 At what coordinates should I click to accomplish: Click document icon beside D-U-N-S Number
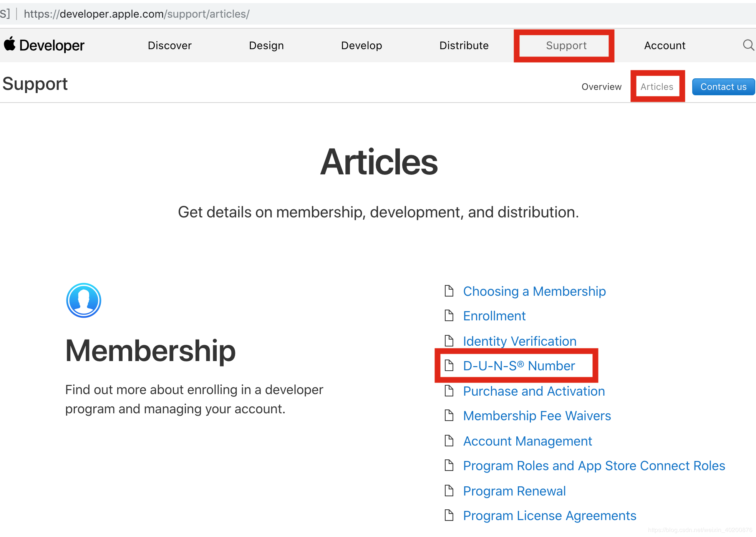coord(449,366)
